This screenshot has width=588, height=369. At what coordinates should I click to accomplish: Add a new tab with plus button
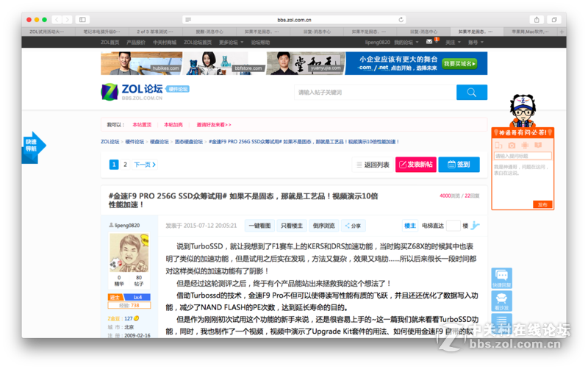[562, 32]
